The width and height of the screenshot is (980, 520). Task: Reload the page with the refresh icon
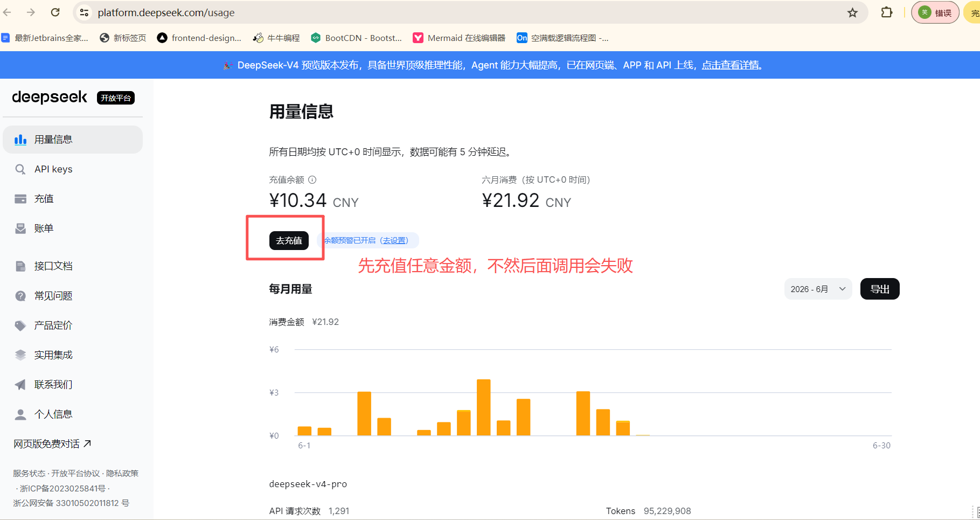point(55,12)
